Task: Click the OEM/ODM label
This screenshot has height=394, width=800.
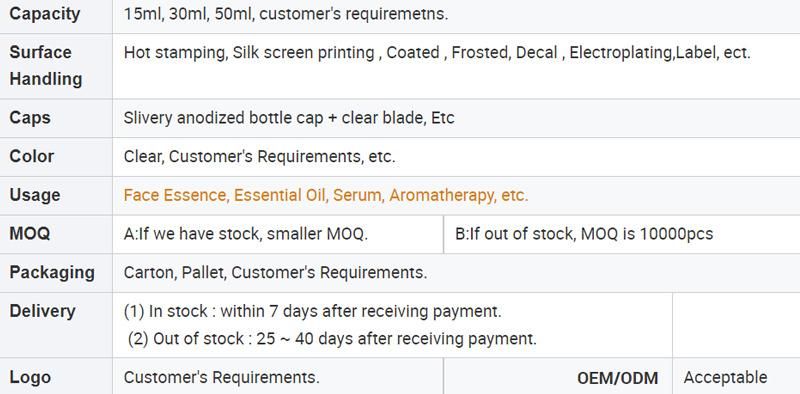Action: pos(617,379)
